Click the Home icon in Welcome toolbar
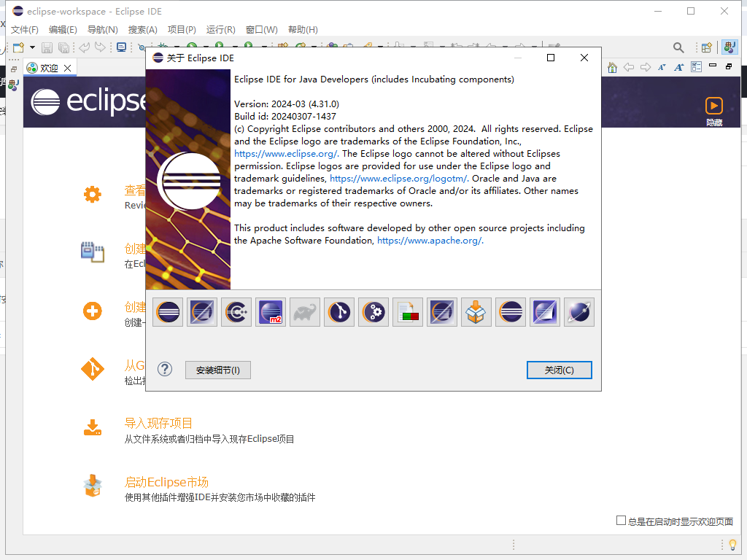 611,66
